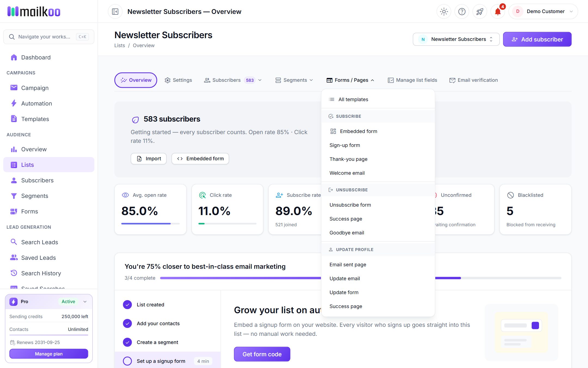Open the Email verification tab
This screenshot has height=368, width=588.
474,80
